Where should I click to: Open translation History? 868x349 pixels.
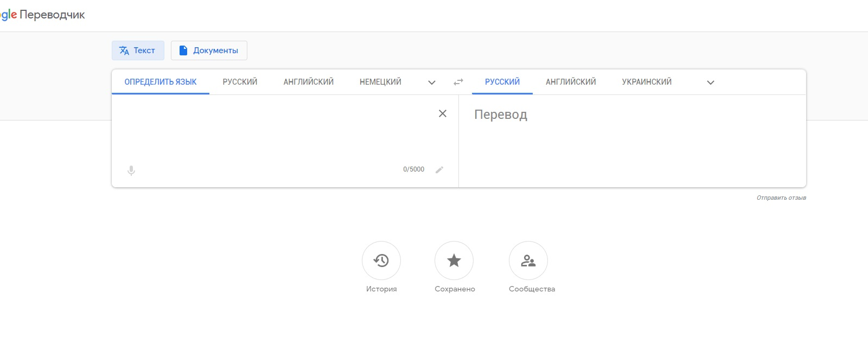(381, 261)
